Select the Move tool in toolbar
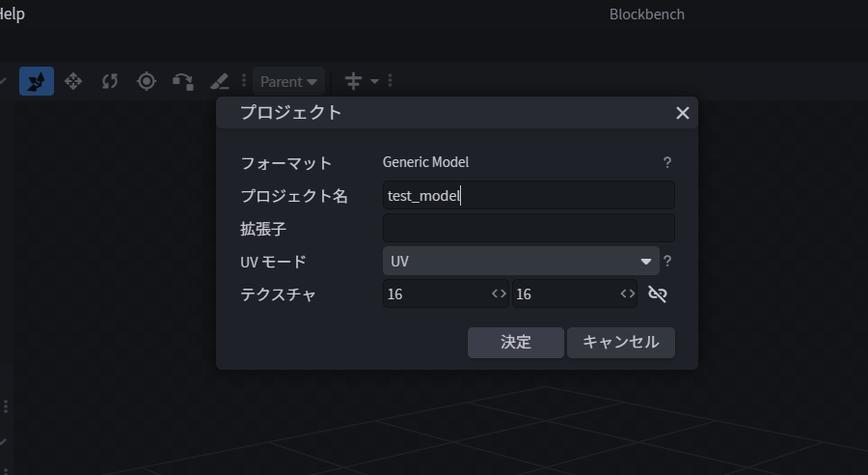The image size is (868, 475). pos(36,81)
